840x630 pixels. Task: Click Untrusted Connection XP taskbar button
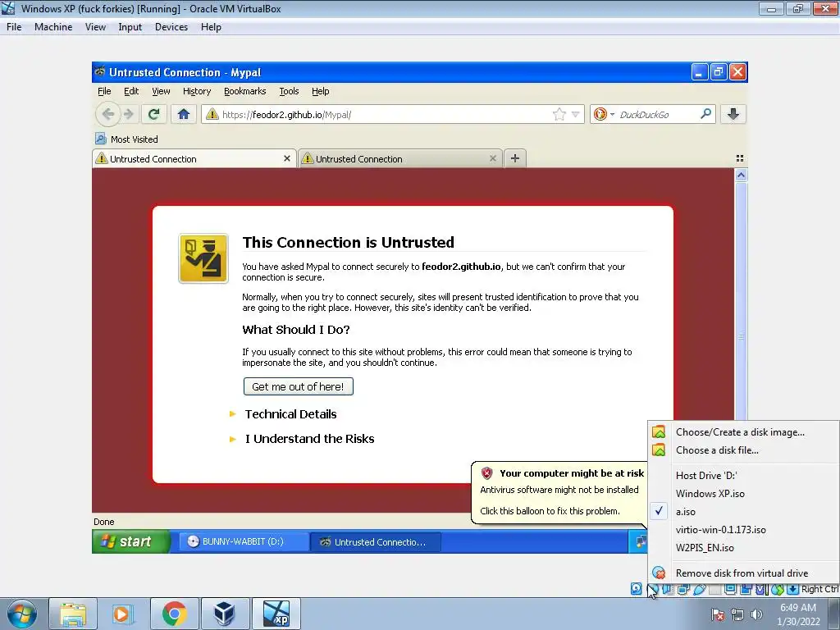coord(376,541)
